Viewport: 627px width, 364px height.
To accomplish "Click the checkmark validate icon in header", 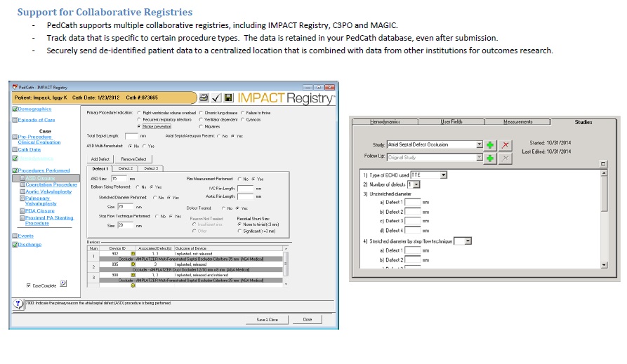I will [216, 97].
